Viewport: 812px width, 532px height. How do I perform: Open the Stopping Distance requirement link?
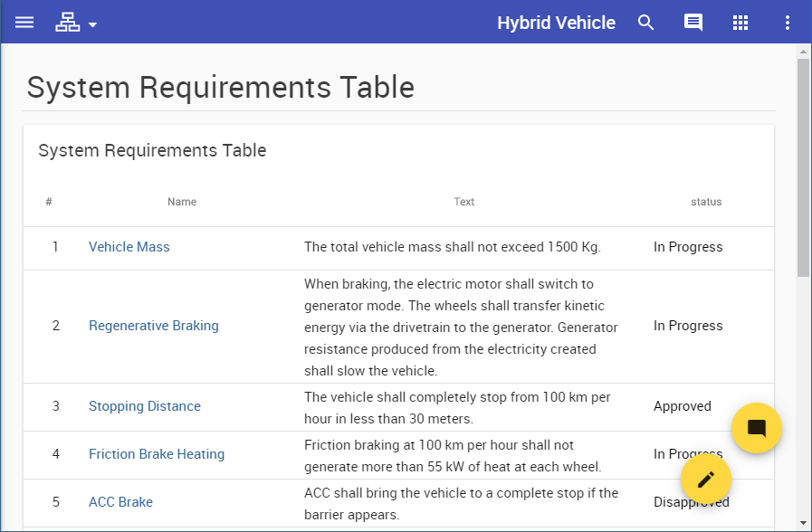pyautogui.click(x=145, y=406)
